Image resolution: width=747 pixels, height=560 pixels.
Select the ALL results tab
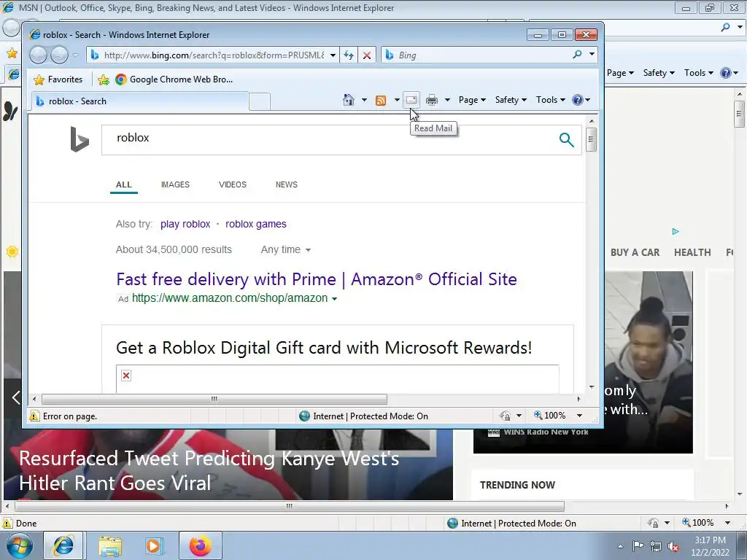pyautogui.click(x=124, y=184)
